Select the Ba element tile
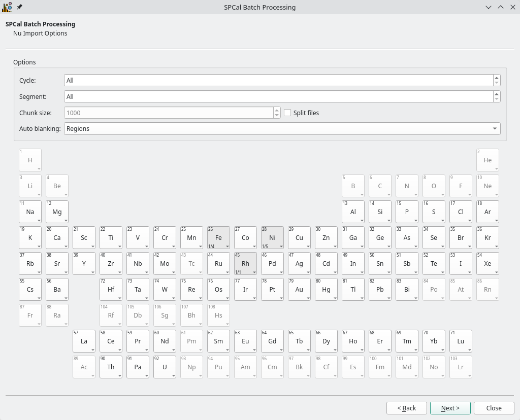 pyautogui.click(x=57, y=289)
